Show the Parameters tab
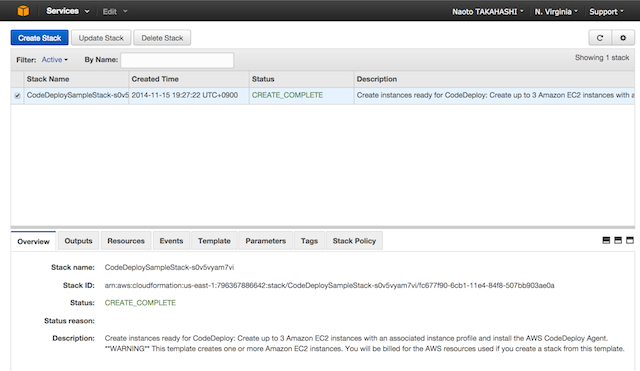Screen dimensions: 640x371 click(266, 241)
